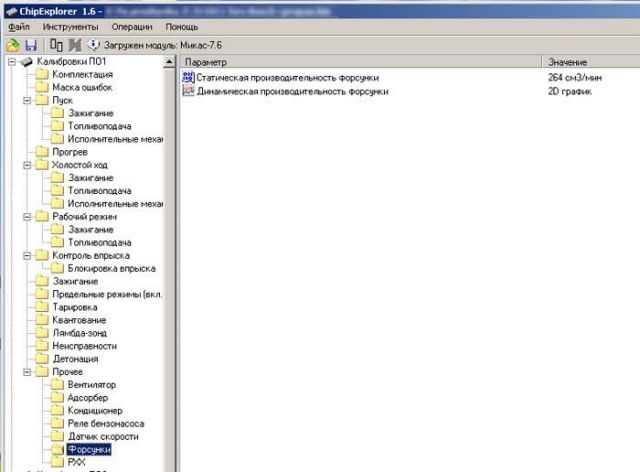Viewport: 640px width, 472px height.
Task: Click the chip icon beside Калибровки П01
Action: click(25, 62)
